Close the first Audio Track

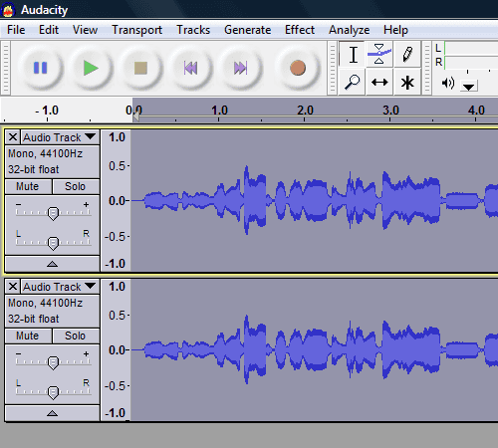13,137
